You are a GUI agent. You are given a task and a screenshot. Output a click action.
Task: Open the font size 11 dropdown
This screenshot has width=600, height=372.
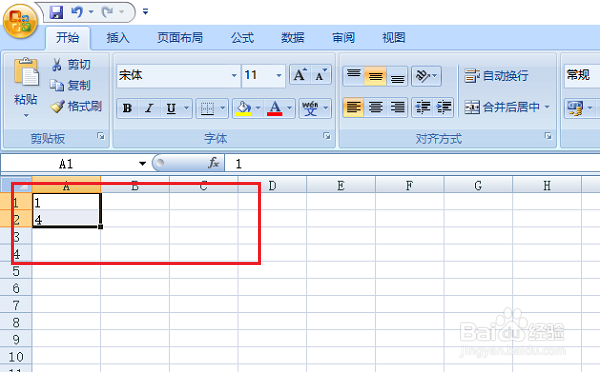pos(279,75)
